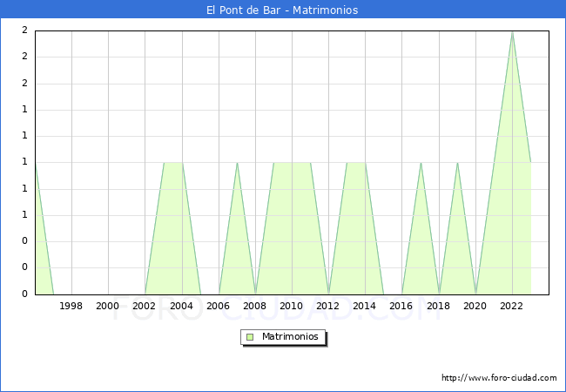
Task: Select the 2000 x-axis label
Action: 108,306
